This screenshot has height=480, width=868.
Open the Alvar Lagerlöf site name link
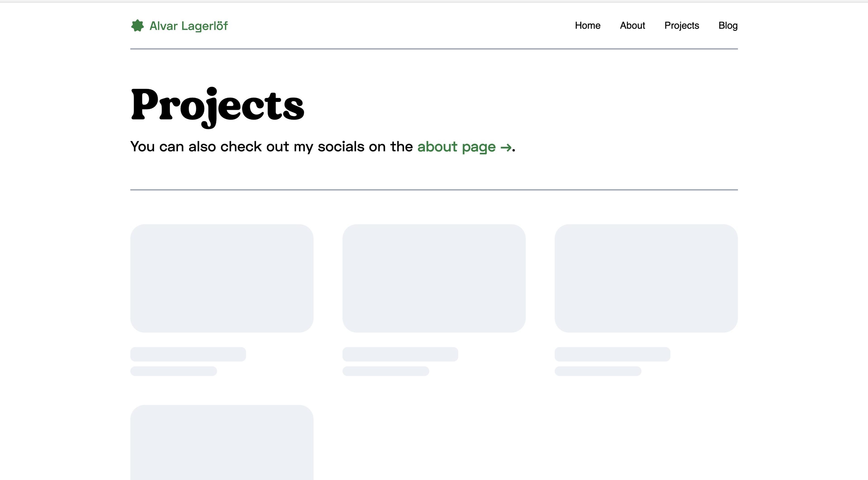tap(188, 26)
